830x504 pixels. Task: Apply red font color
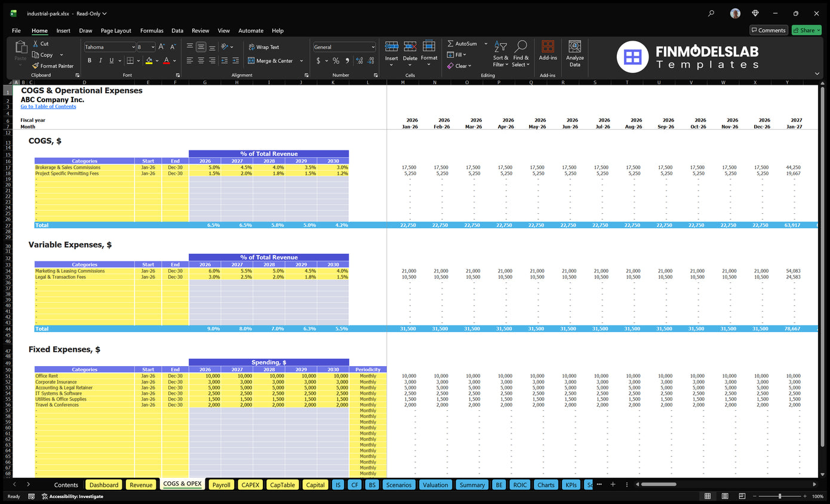tap(166, 60)
